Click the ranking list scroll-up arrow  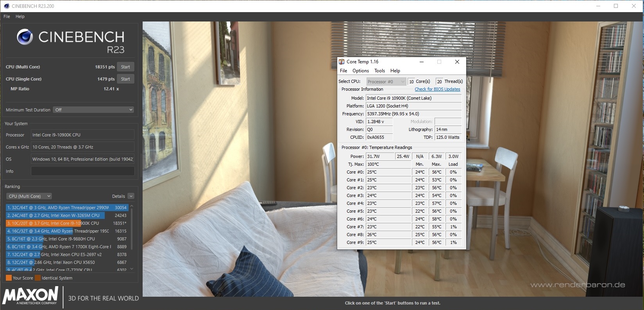point(132,206)
